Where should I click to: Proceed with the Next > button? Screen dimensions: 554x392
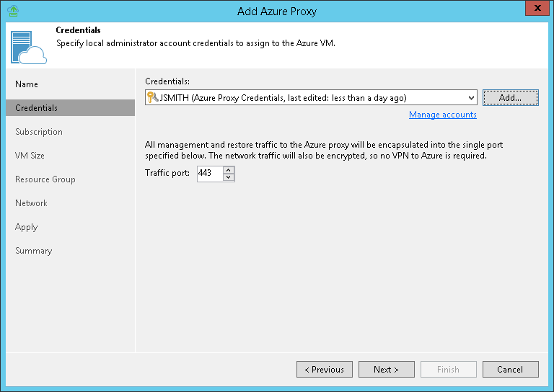(x=386, y=370)
